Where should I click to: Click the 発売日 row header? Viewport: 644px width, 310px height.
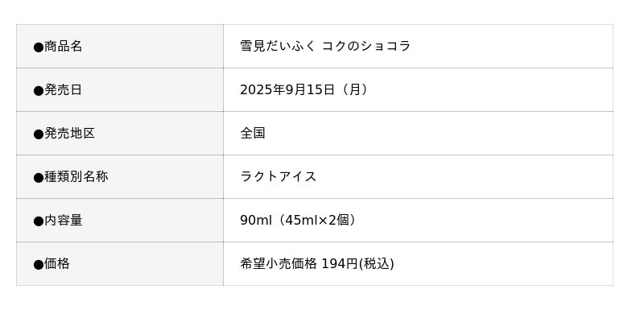tap(120, 90)
